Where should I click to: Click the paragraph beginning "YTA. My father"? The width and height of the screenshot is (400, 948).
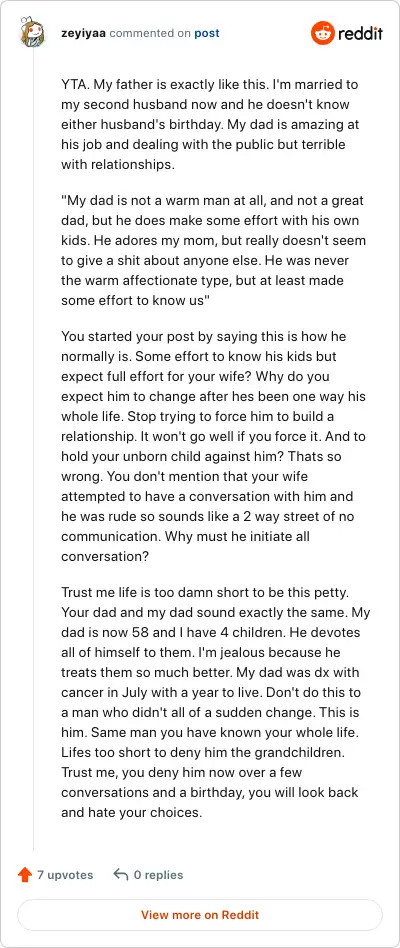(x=211, y=125)
